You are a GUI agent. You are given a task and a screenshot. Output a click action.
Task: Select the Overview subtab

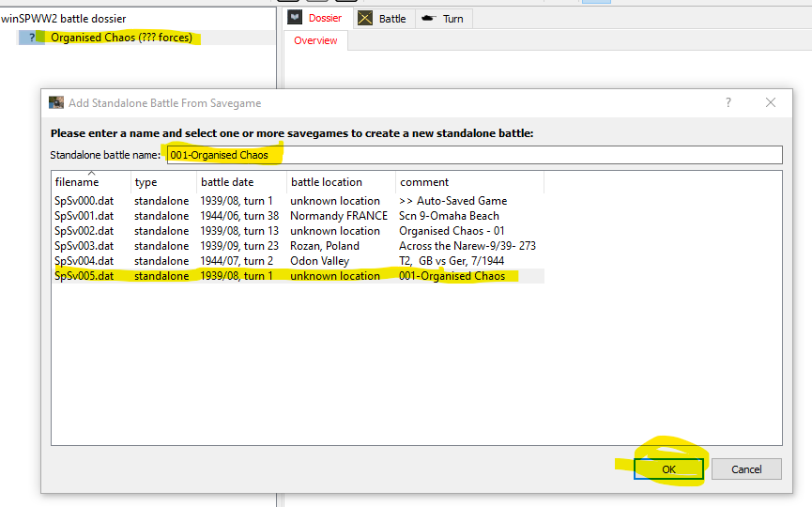coord(315,40)
